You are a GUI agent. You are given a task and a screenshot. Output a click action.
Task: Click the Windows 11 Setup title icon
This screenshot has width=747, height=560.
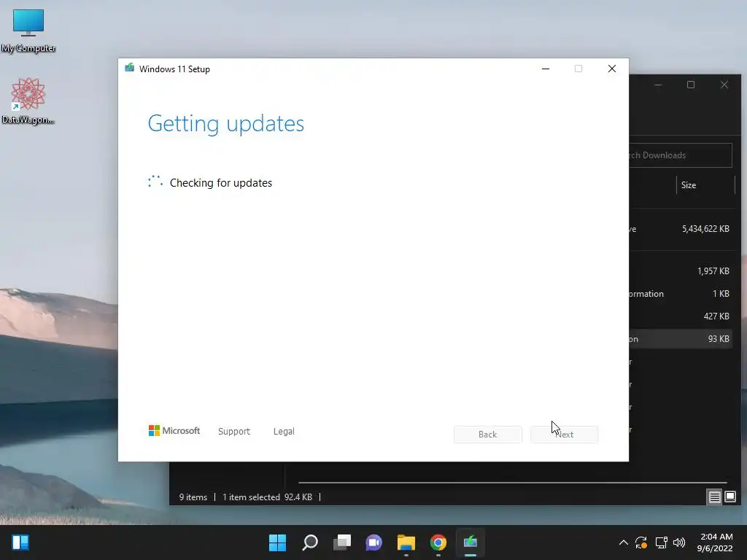(129, 68)
